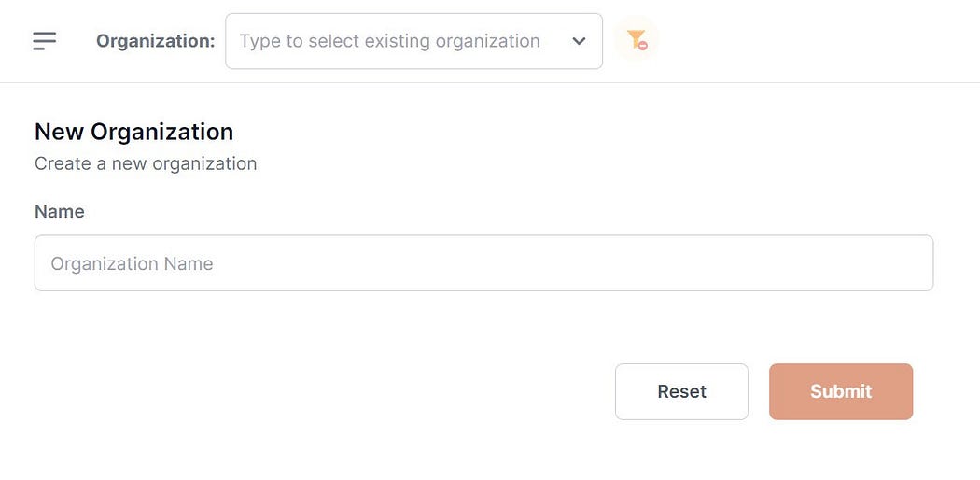Hit the orange funnel icon beside the organization selector
This screenshot has height=480, width=980.
coord(637,40)
